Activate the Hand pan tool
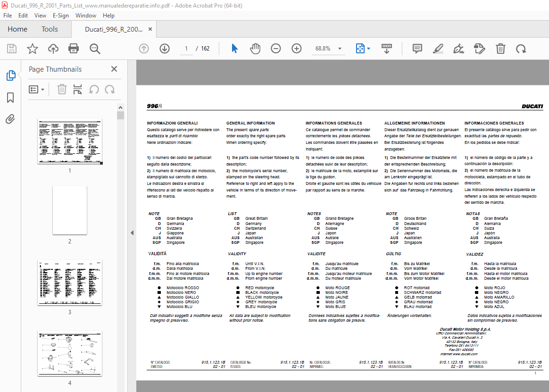The image size is (549, 392). pyautogui.click(x=255, y=48)
